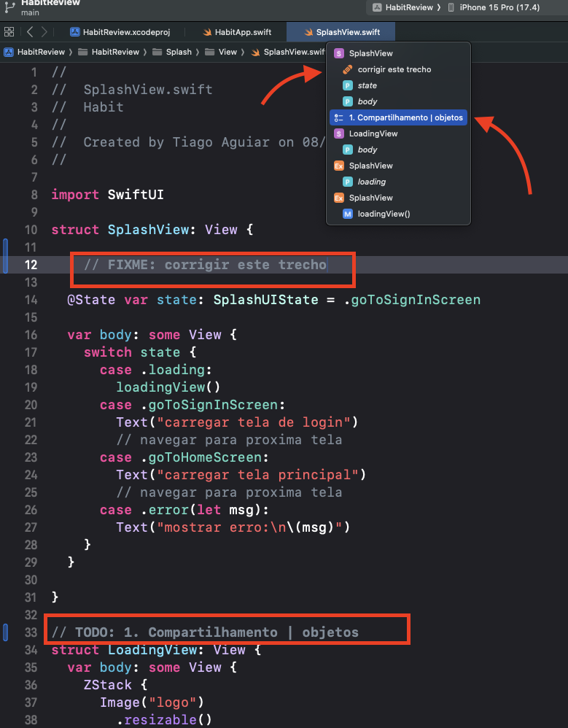Select the SplashView.swift tab
568x728 pixels.
point(341,32)
